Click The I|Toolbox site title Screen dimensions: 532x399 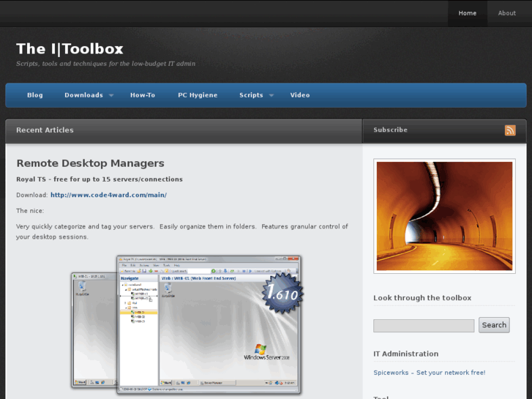pyautogui.click(x=70, y=49)
